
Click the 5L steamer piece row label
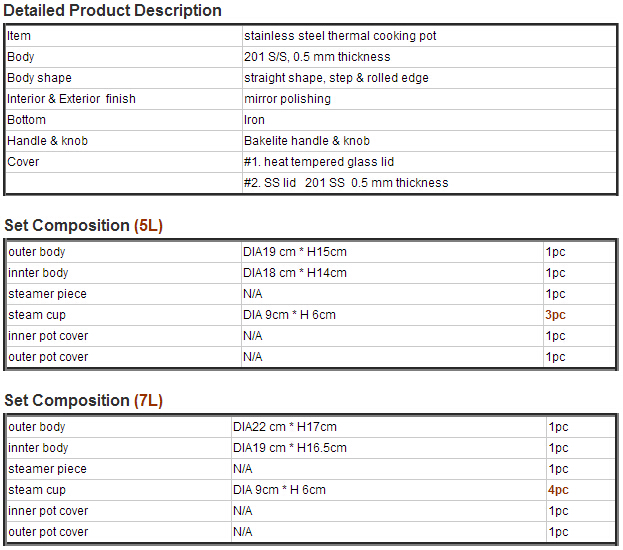[47, 294]
